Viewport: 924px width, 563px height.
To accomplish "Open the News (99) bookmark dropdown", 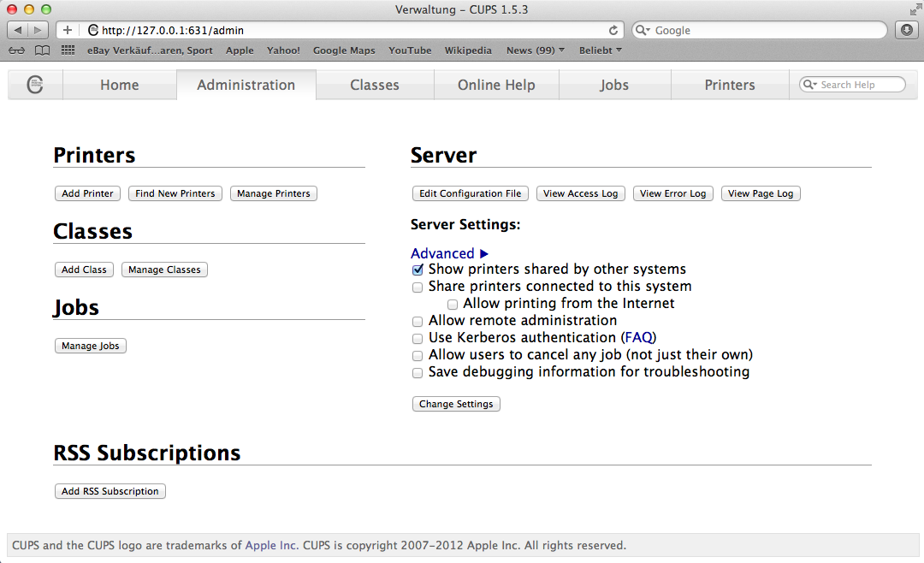I will pyautogui.click(x=535, y=50).
